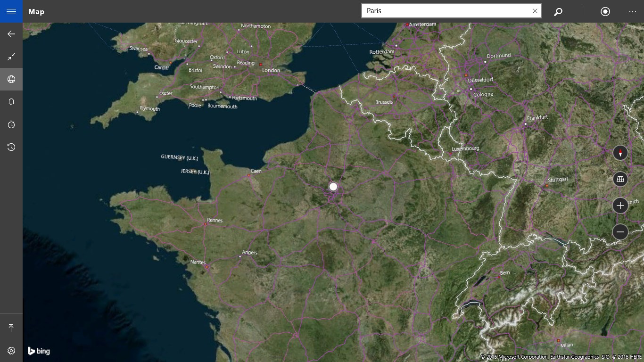
Task: Click the back arrow in sidebar
Action: (x=11, y=34)
